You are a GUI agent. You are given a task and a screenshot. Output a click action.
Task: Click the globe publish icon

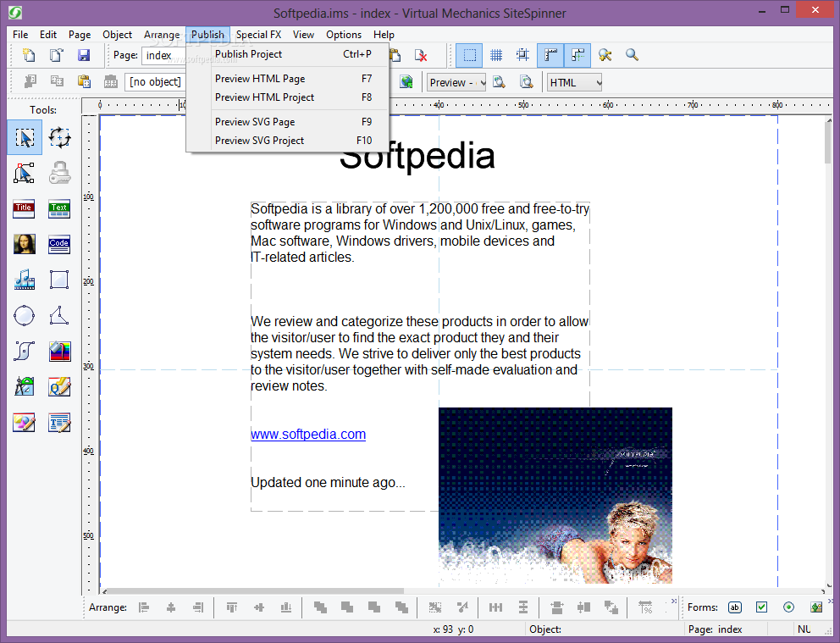point(406,82)
